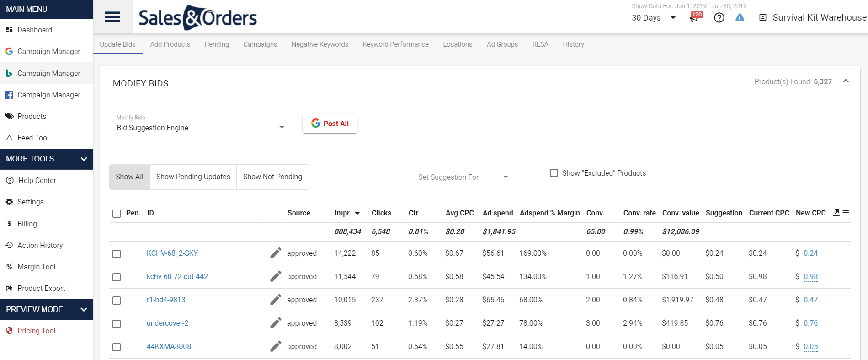Screen dimensions: 868x360
Task: Open the KCHV-68_2-SKY product link
Action: coord(172,253)
